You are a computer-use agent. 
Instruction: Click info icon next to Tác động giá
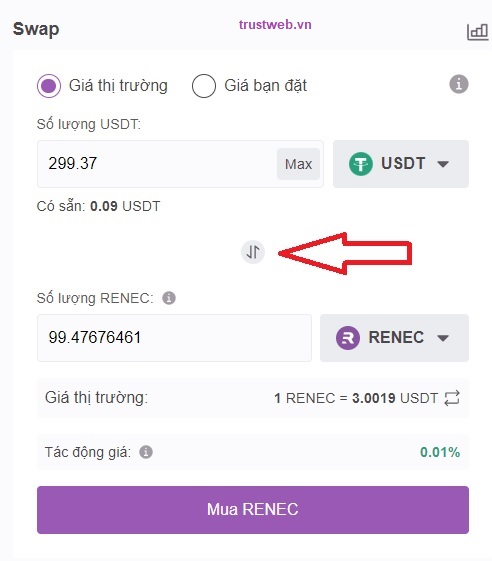[x=146, y=452]
